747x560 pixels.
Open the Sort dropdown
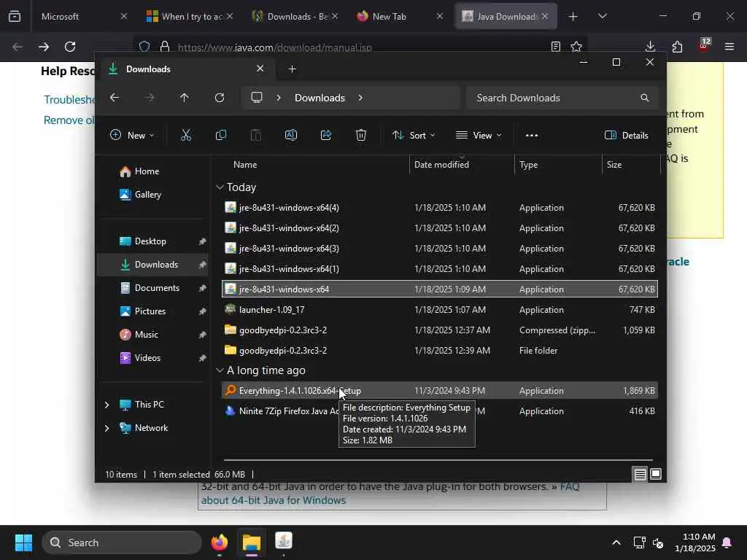coord(414,135)
